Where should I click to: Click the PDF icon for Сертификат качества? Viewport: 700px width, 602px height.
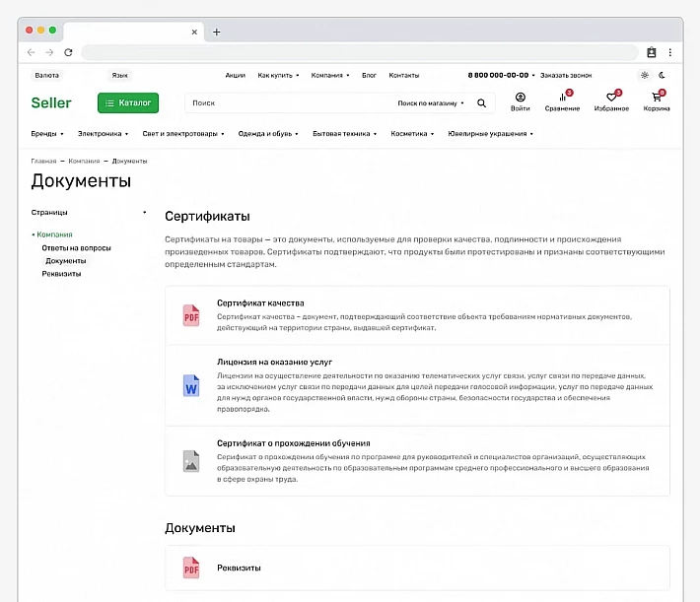[x=190, y=315]
